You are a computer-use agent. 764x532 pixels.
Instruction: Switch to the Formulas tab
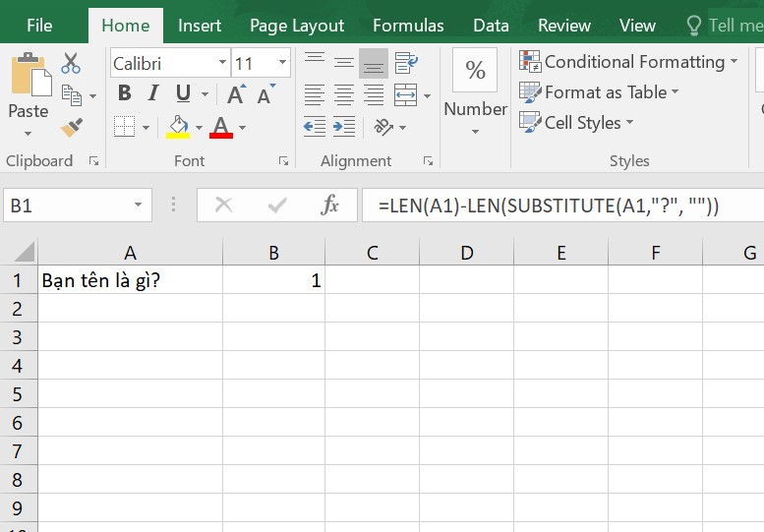[408, 26]
